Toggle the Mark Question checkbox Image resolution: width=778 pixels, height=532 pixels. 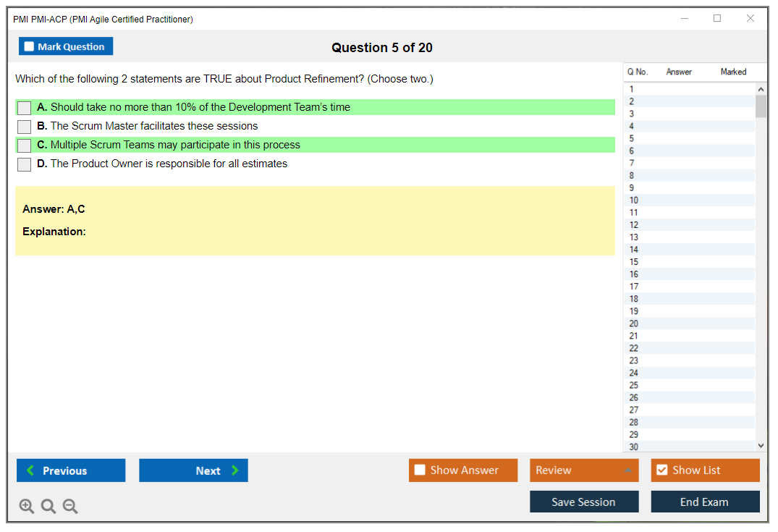click(x=30, y=47)
